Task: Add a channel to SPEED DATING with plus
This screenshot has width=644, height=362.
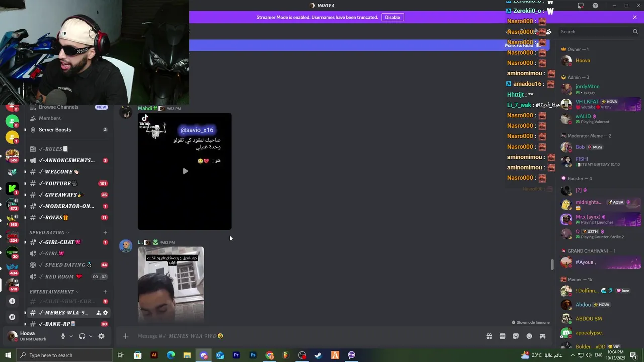Action: (x=105, y=233)
